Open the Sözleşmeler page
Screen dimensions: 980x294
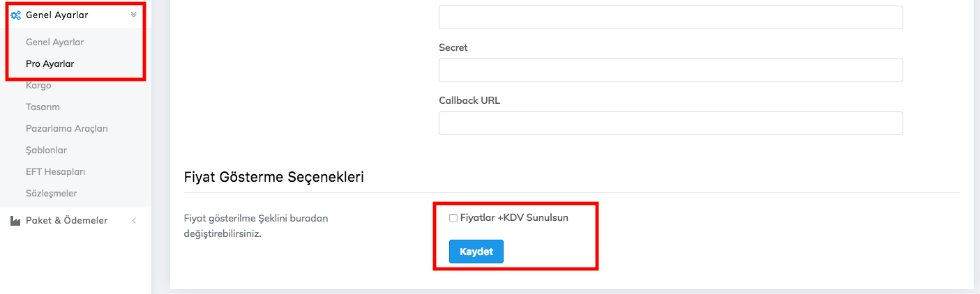51,193
